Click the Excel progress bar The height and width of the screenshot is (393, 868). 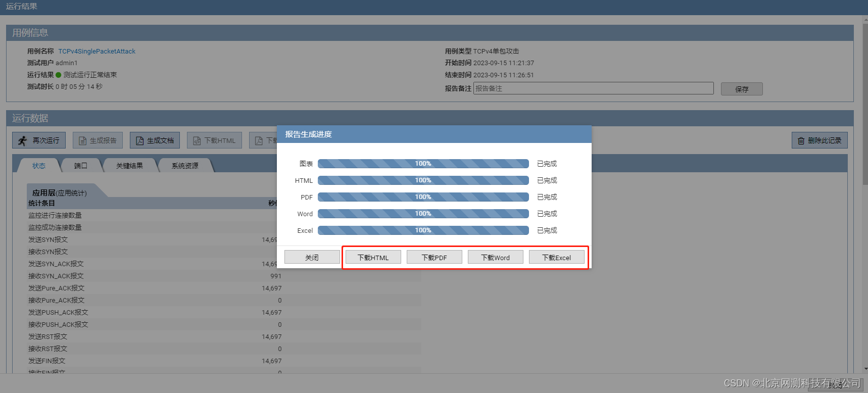[x=423, y=230]
